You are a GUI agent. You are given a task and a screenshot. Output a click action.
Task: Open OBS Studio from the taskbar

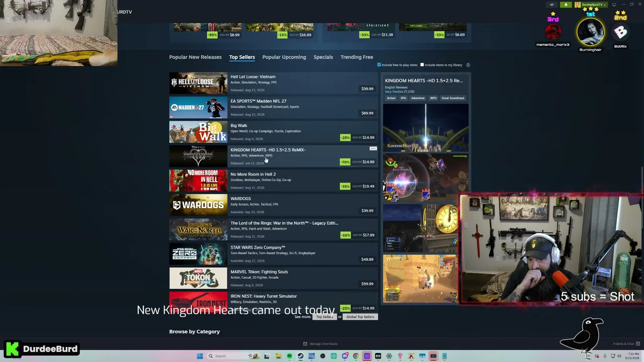pos(323,356)
